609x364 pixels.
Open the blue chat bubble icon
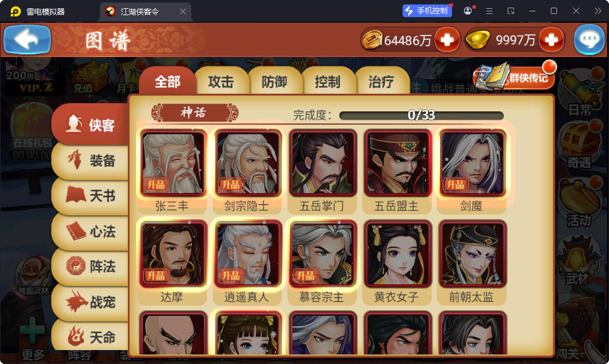pos(589,40)
